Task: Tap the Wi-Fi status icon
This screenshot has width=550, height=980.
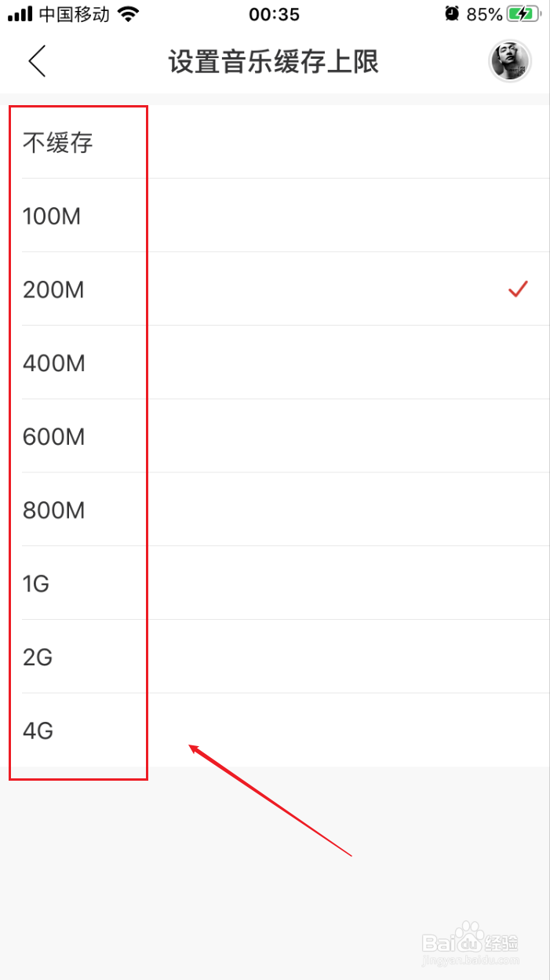Action: 127,14
